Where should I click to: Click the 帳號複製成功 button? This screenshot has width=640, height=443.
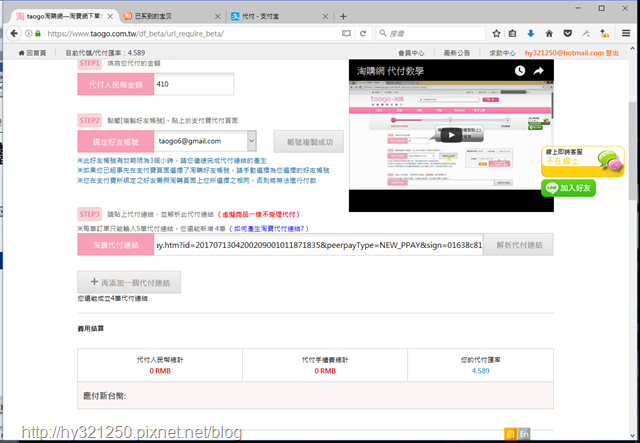click(x=309, y=142)
